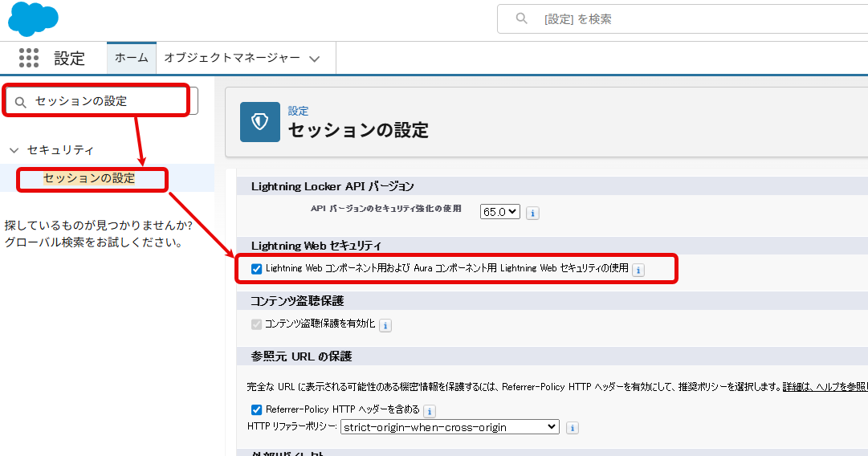Expand the オブジェクトマネージャー tab chevron
Viewport: 868px width, 456px height.
315,59
